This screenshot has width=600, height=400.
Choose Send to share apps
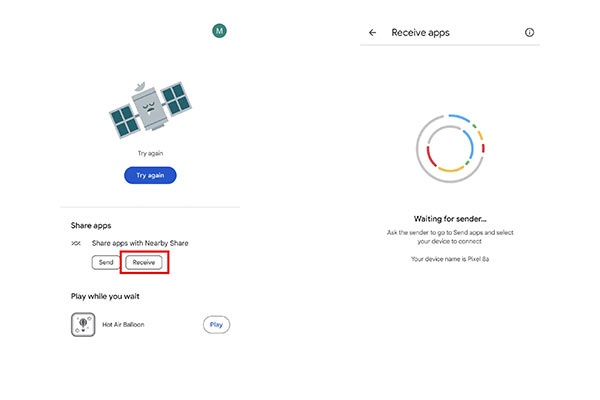[x=104, y=262]
